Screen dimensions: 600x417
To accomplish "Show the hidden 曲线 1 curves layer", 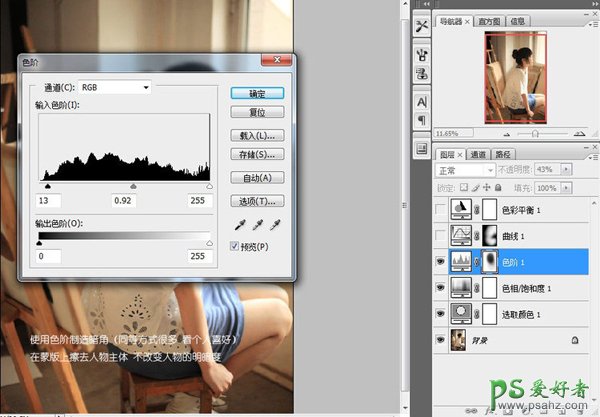I will coord(443,235).
